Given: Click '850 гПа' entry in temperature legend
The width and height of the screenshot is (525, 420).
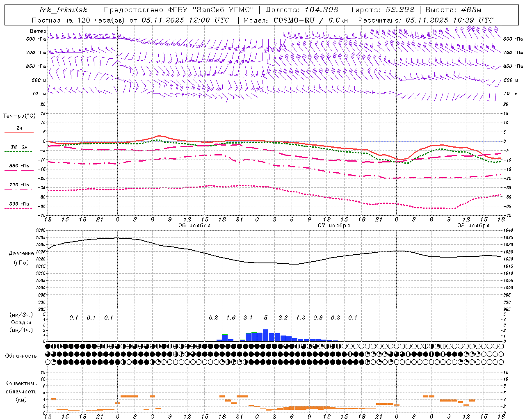Looking at the screenshot, I should click(19, 166).
